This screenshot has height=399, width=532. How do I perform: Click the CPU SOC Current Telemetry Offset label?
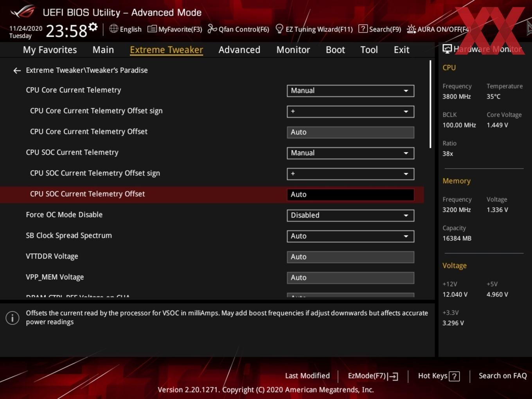pyautogui.click(x=87, y=194)
